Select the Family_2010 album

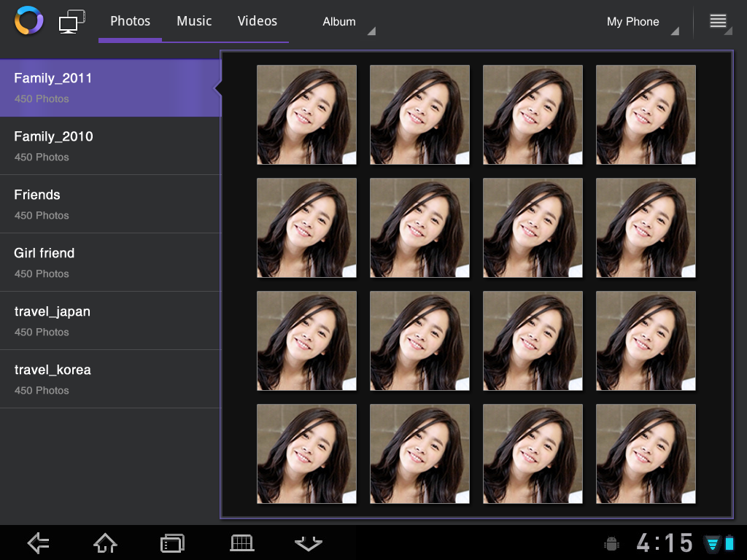pyautogui.click(x=111, y=145)
